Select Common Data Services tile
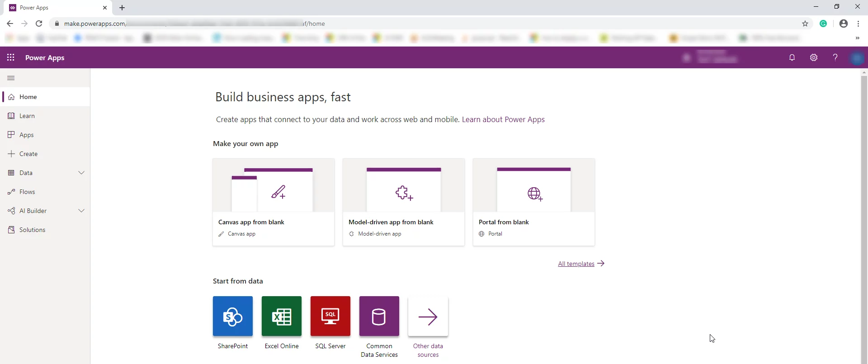This screenshot has height=364, width=868. [379, 316]
